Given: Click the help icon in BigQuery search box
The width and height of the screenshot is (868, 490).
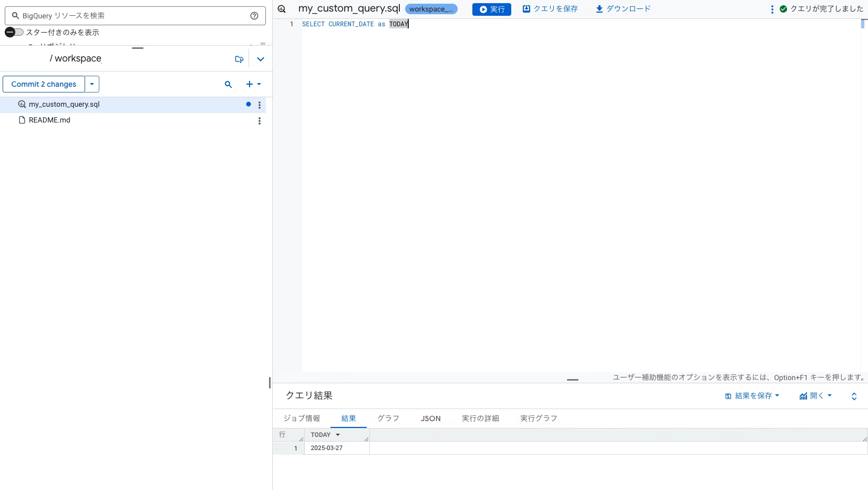Looking at the screenshot, I should [x=254, y=16].
